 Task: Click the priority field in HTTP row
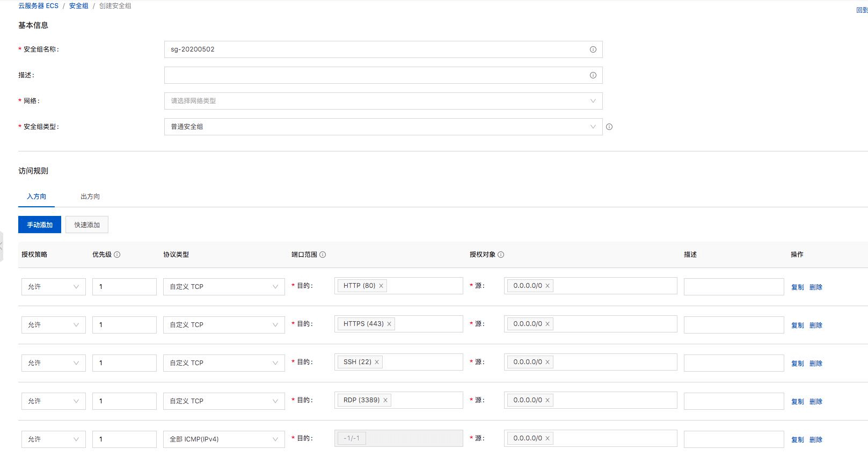pyautogui.click(x=125, y=287)
